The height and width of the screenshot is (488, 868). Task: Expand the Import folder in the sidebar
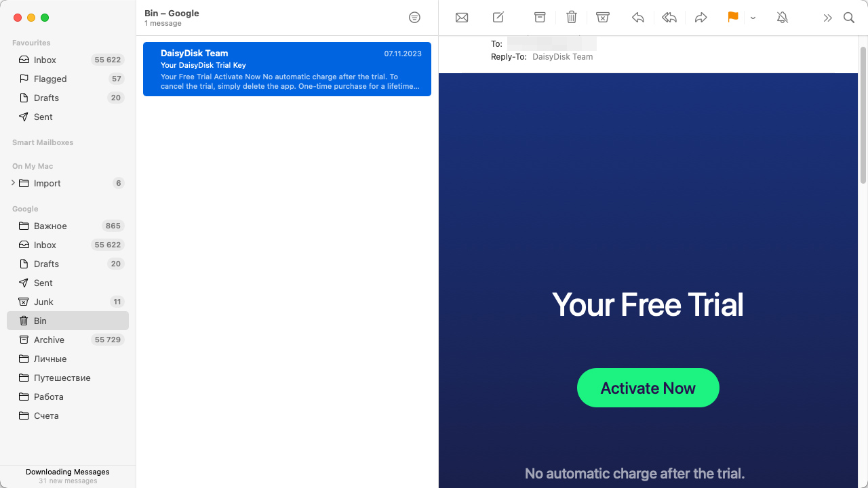point(12,183)
